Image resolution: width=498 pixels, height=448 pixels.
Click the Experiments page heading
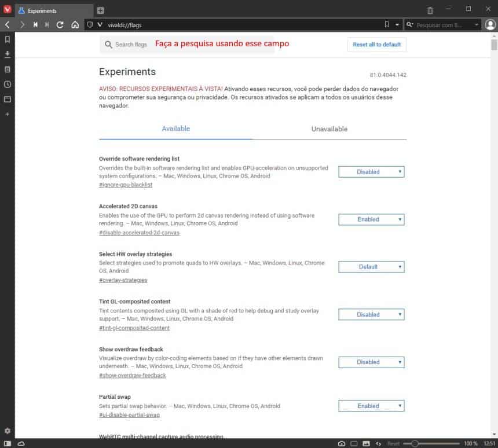[x=127, y=72]
